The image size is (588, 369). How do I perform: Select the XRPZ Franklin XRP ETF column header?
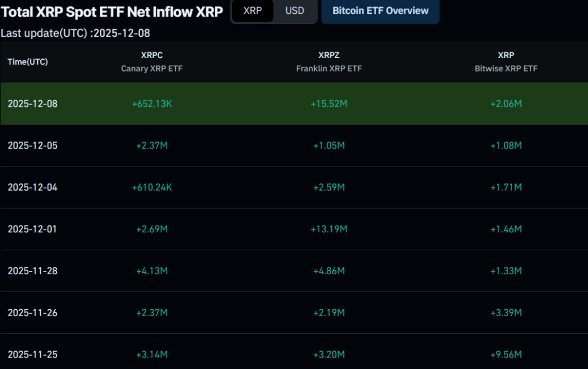coord(329,62)
